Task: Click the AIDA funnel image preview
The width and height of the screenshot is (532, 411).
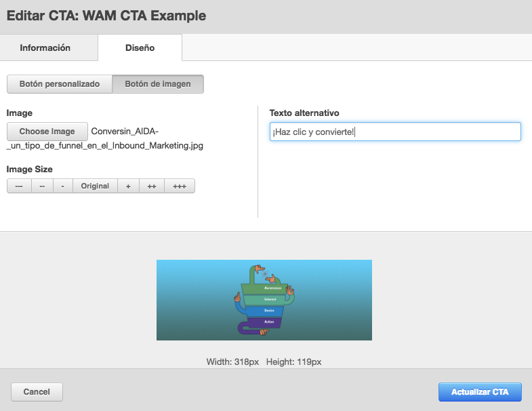Action: [264, 300]
